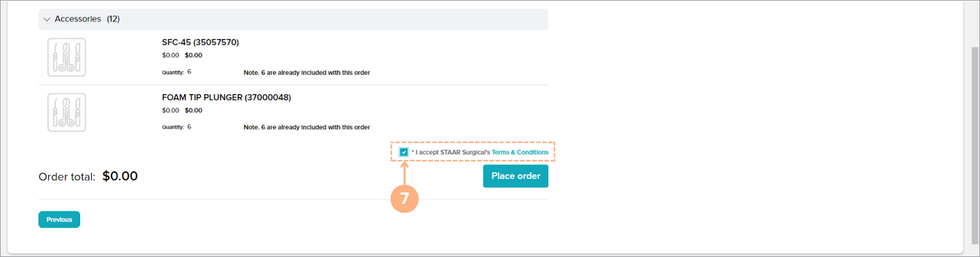Go back with the Previous button
The image size is (980, 257).
pos(59,220)
